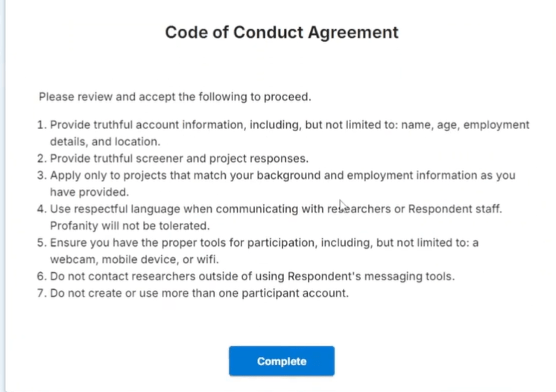
Task: Click the "details, and location." continuation line
Action: tap(104, 141)
